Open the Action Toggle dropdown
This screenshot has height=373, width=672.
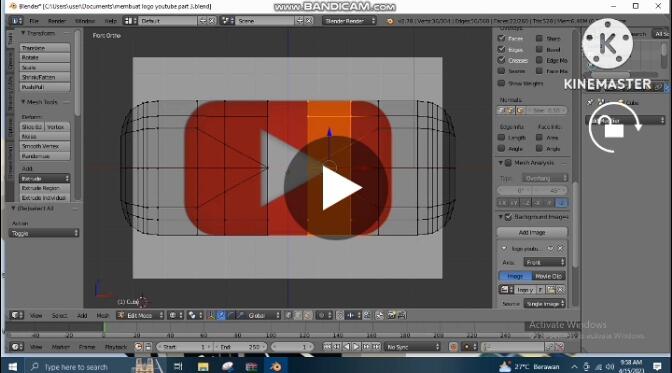(x=44, y=233)
